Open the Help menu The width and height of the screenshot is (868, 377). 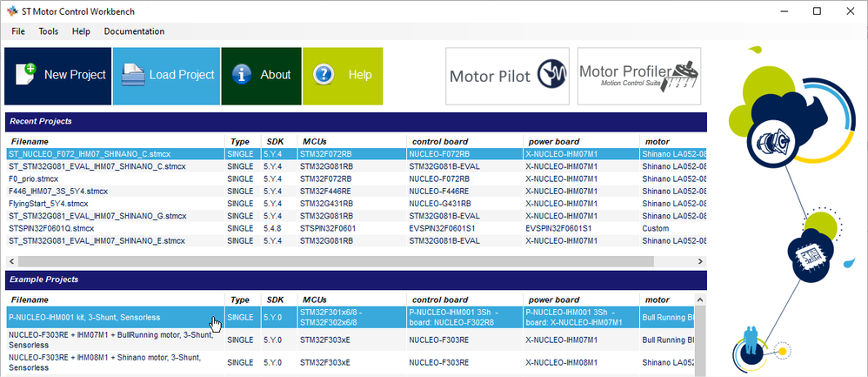click(81, 31)
